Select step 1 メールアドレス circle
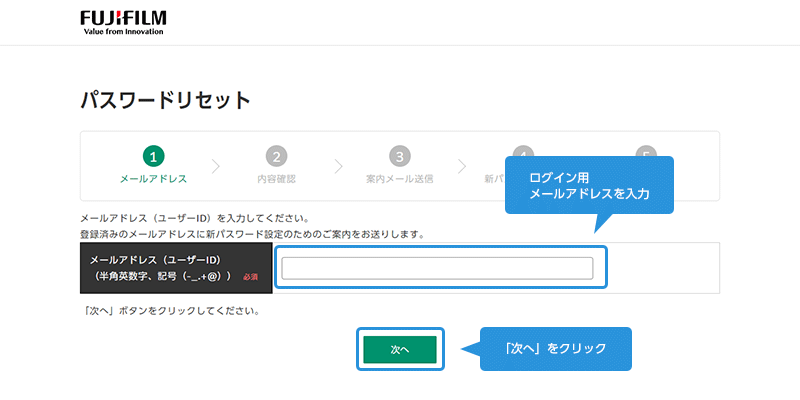Image resolution: width=800 pixels, height=400 pixels. [x=153, y=157]
